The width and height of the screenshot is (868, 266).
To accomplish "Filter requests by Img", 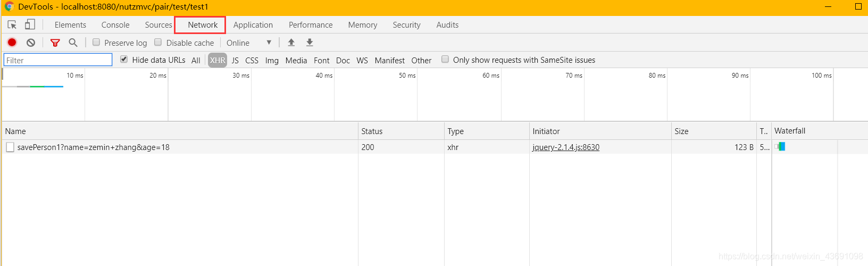I will point(272,60).
